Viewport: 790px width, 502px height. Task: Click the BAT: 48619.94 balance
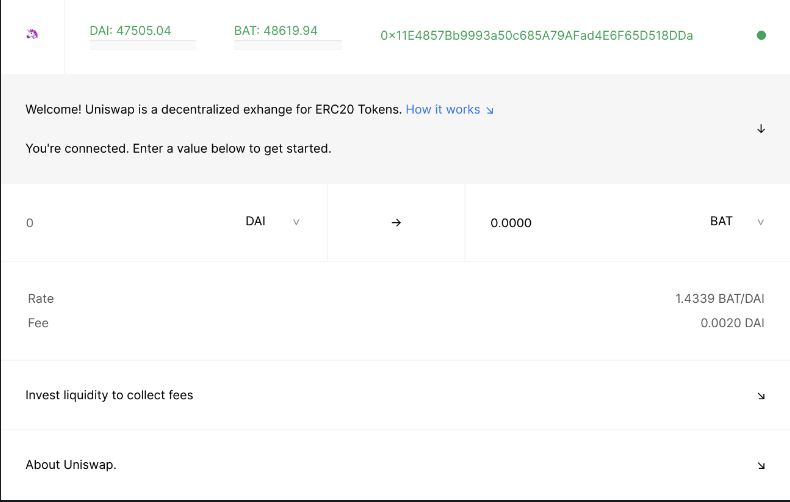(x=276, y=31)
